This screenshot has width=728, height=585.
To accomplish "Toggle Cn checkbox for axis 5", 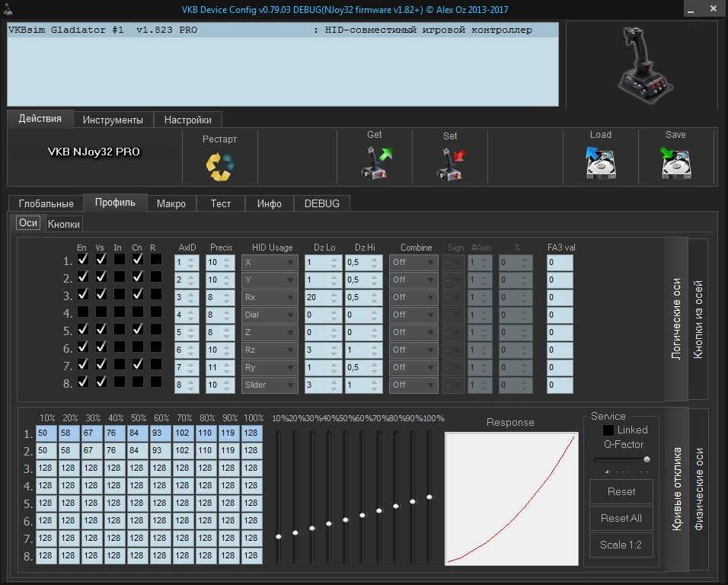I will click(137, 329).
